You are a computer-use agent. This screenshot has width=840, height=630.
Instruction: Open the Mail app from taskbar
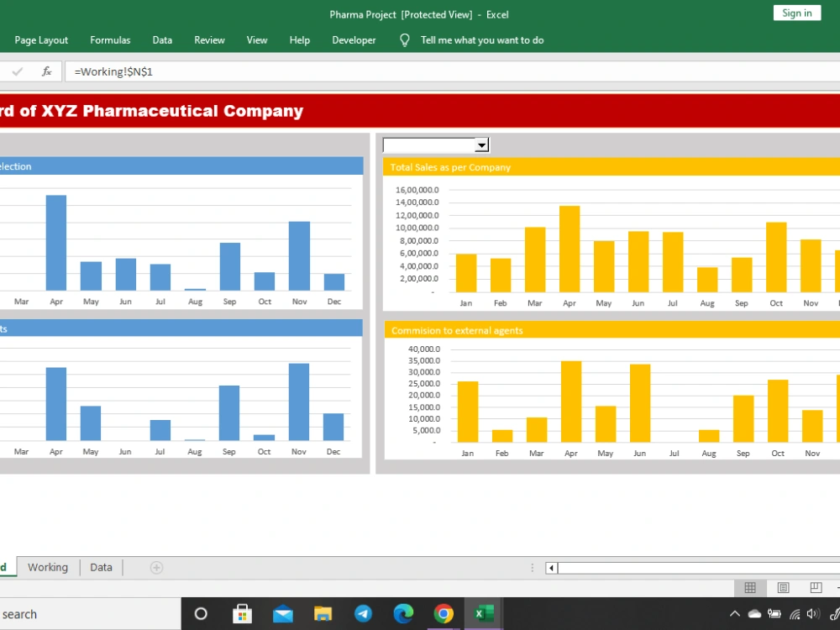coord(283,614)
